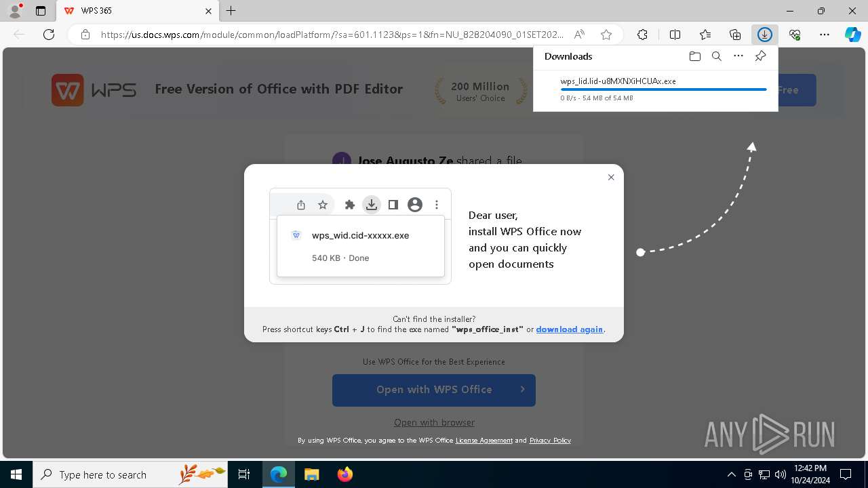Open the tab actions menu icon
868x488 pixels.
[41, 11]
